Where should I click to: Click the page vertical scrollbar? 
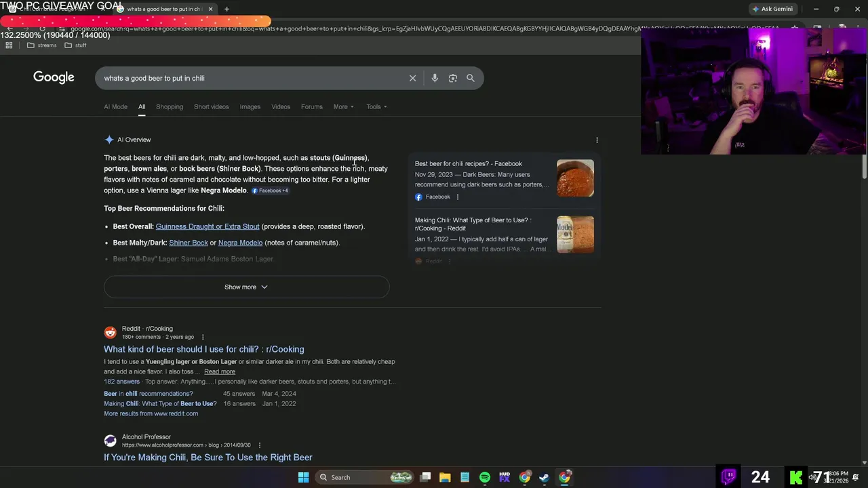(x=864, y=166)
